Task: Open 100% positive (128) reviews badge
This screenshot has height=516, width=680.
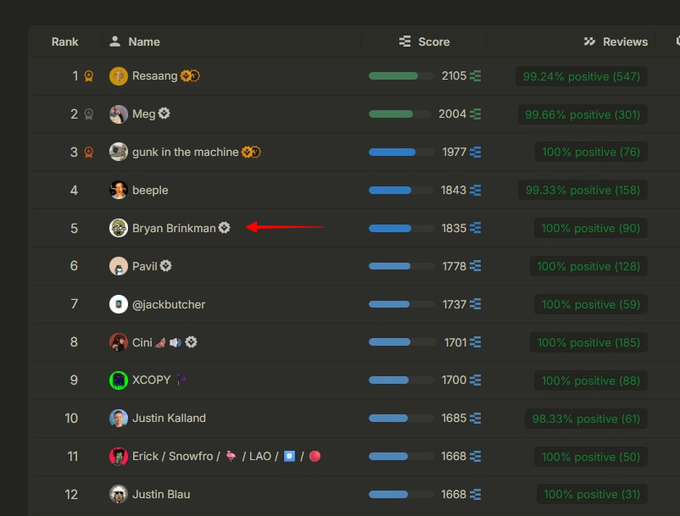Action: 588,266
